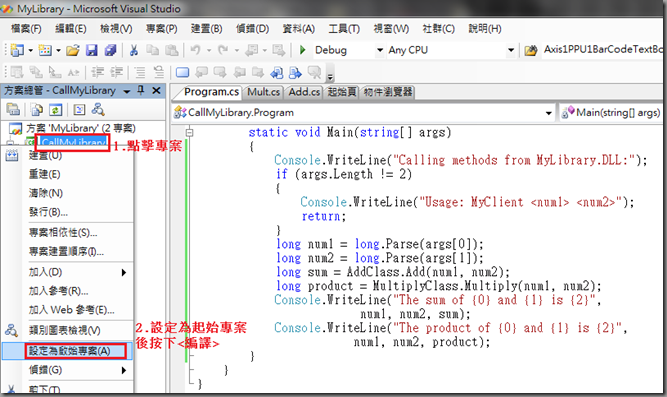Switch to the 物件瀏覽器 tab
Screen dimensions: 667x397
[x=388, y=92]
